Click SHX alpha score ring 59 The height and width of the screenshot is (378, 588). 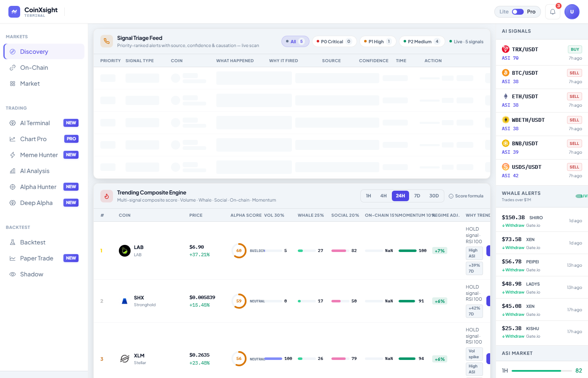pyautogui.click(x=239, y=301)
